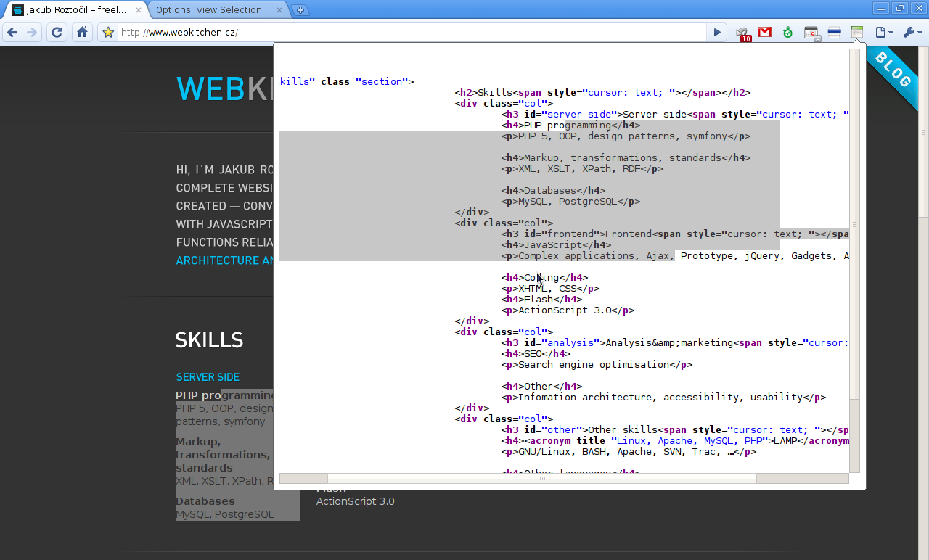Open the calendar translate extension icon
The height and width of the screenshot is (560, 929).
[x=811, y=33]
